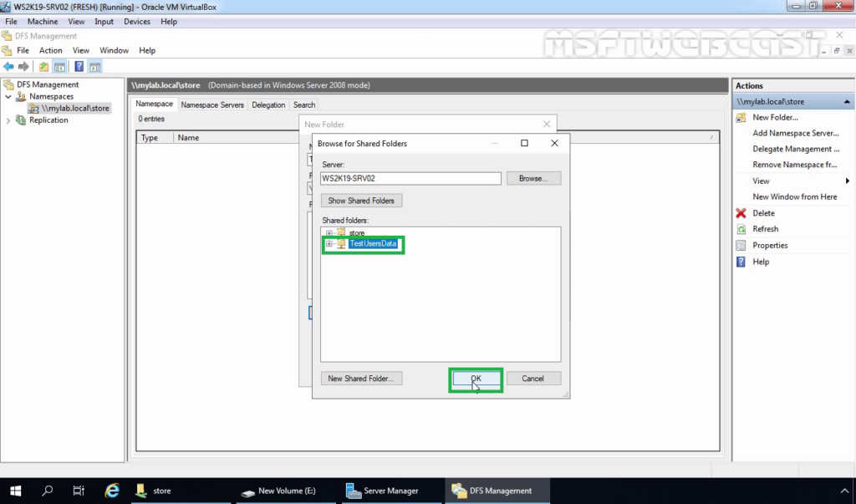Click the Up one level folder icon
The width and height of the screenshot is (856, 504).
(43, 67)
